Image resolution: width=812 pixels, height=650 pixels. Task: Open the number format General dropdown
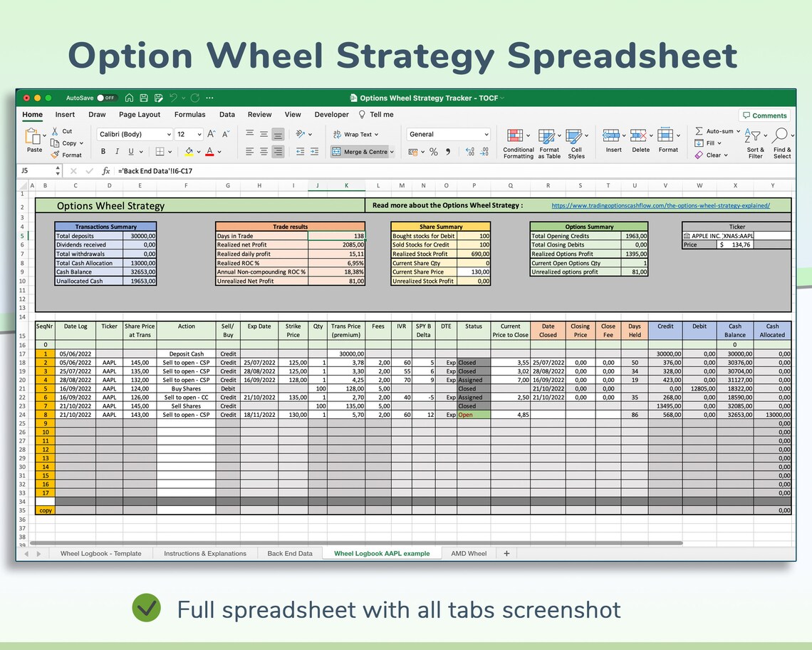(x=448, y=134)
